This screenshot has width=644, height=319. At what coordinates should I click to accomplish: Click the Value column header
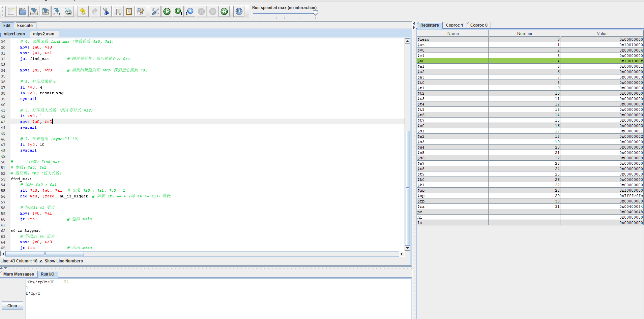click(602, 34)
